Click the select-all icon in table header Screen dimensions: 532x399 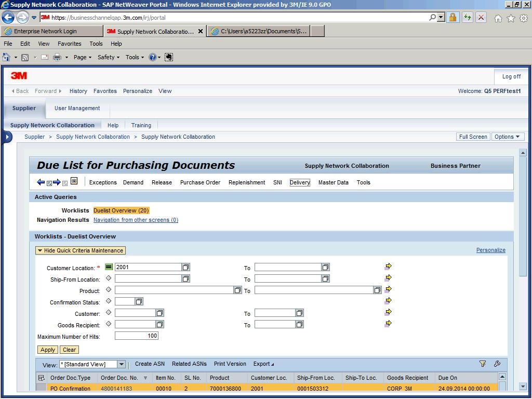pos(42,378)
